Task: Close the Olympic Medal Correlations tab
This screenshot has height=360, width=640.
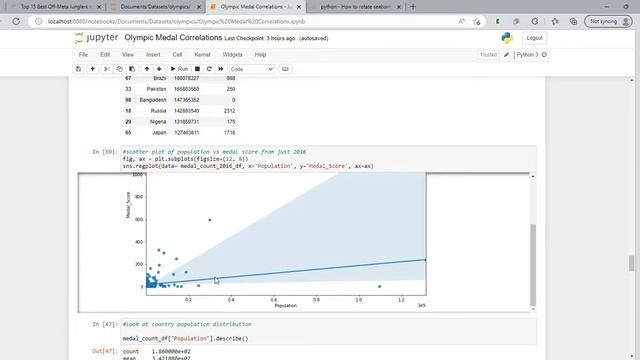Action: 299,7
